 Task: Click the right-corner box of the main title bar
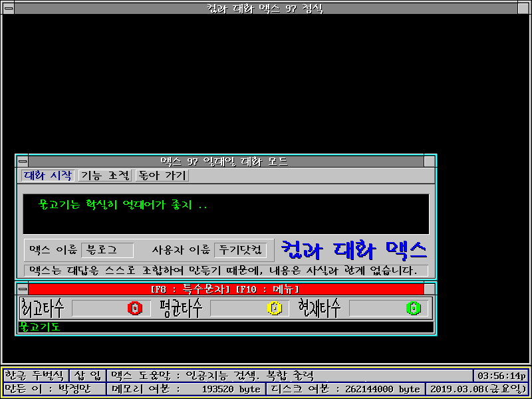pyautogui.click(x=523, y=8)
